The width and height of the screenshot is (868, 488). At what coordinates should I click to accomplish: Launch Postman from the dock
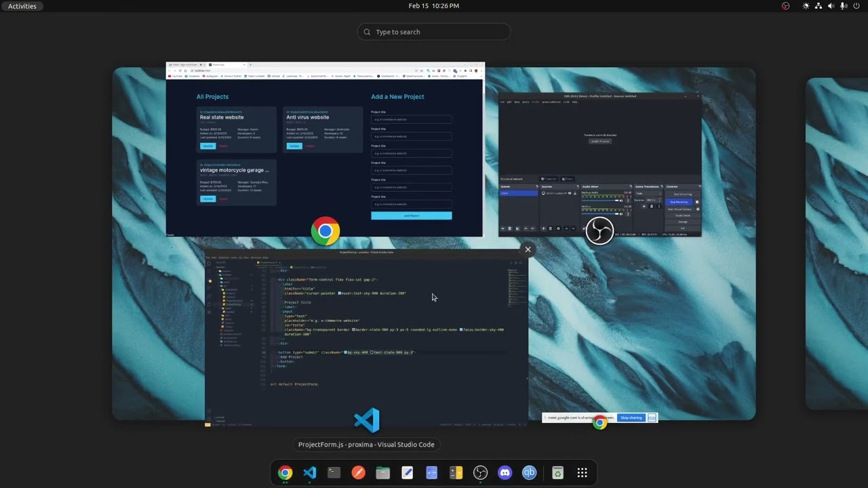pyautogui.click(x=358, y=473)
